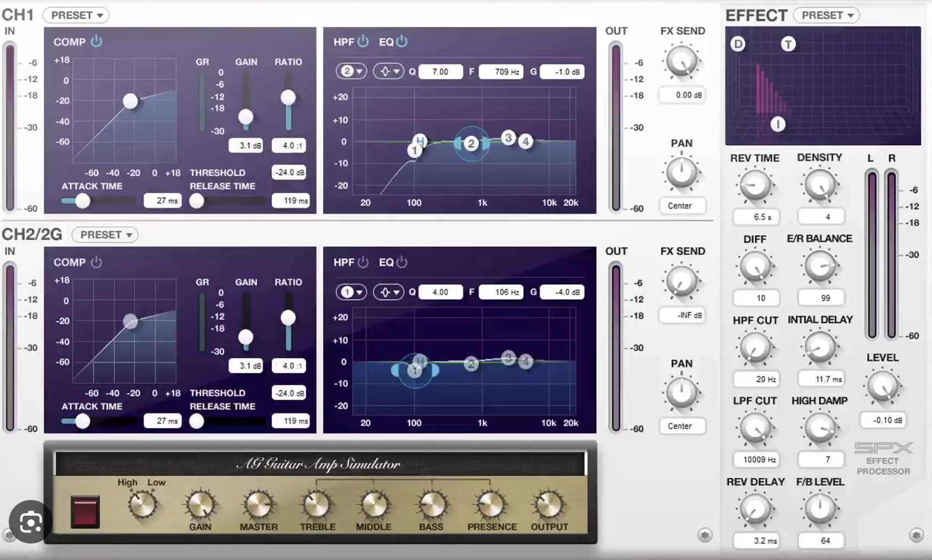
Task: Toggle CH1 HPF power button
Action: pyautogui.click(x=363, y=41)
